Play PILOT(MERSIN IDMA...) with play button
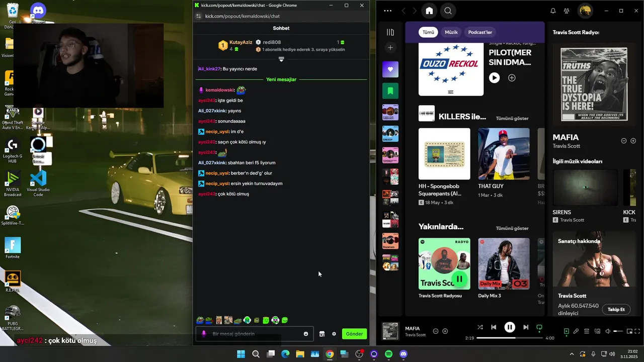The image size is (644, 362). (x=495, y=78)
